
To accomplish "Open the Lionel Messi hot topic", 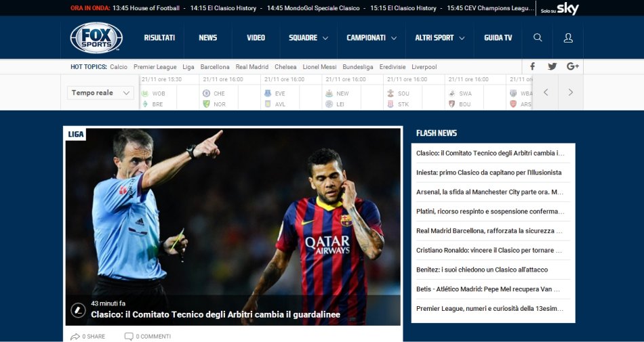I will point(319,67).
